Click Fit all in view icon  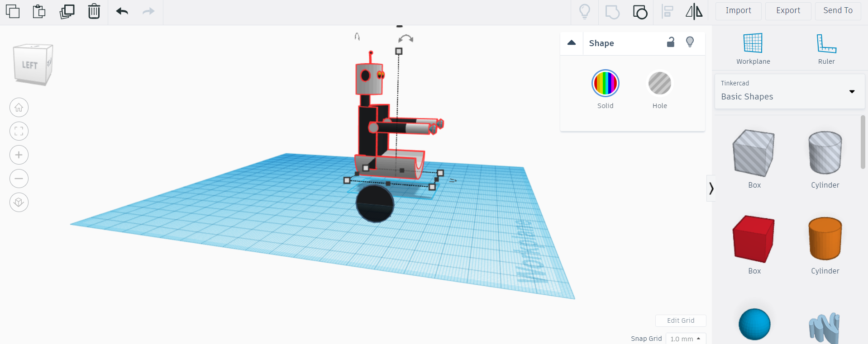[19, 131]
